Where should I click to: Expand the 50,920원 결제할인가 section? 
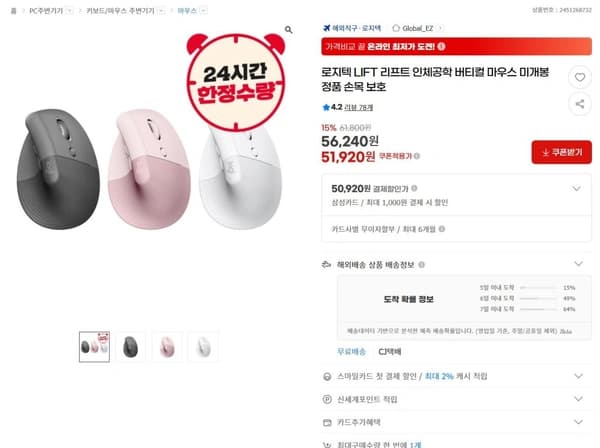[576, 189]
